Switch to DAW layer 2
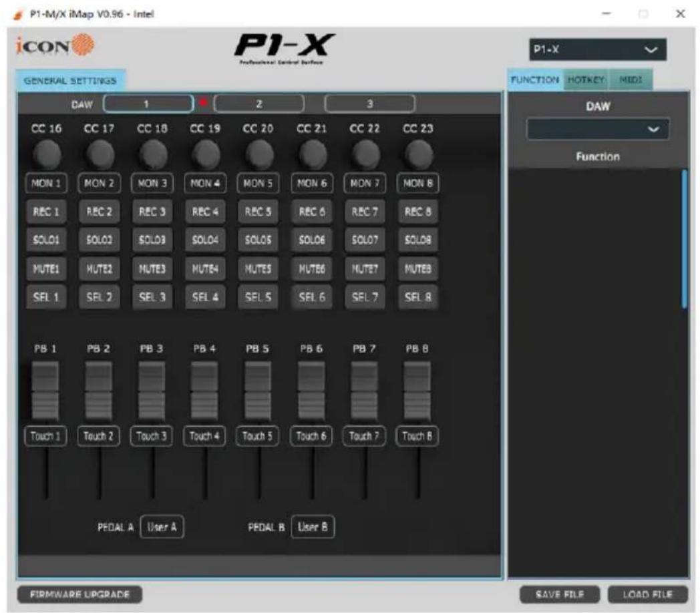Image resolution: width=700 pixels, height=613 pixels. pyautogui.click(x=259, y=104)
